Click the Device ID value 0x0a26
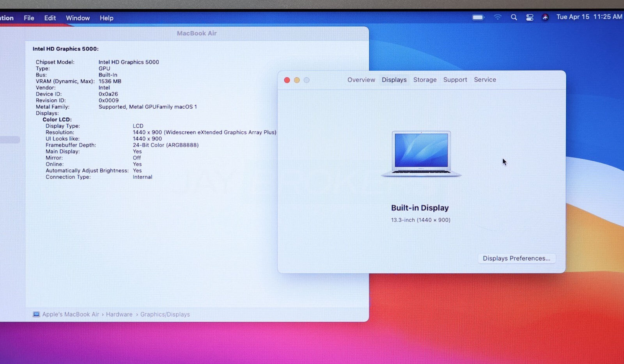624x364 pixels. (108, 94)
